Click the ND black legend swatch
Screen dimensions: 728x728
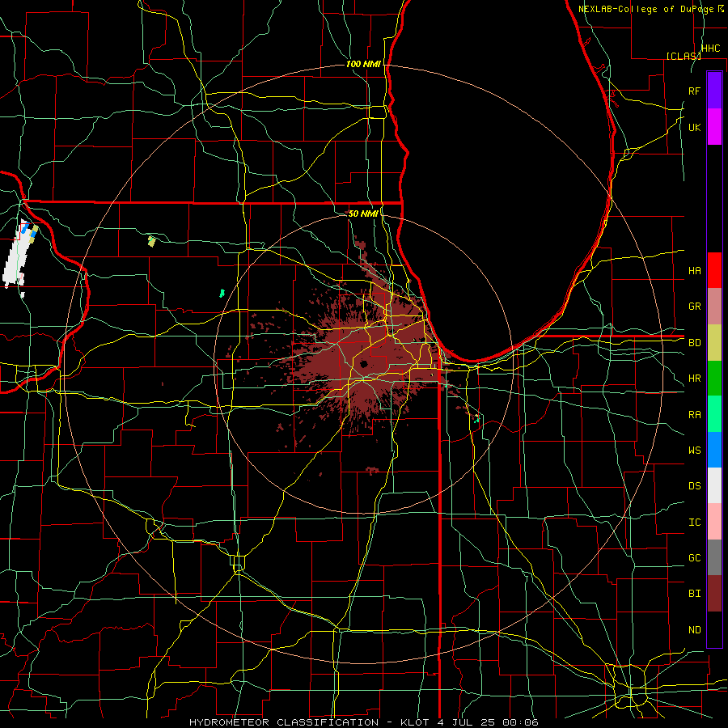point(714,629)
